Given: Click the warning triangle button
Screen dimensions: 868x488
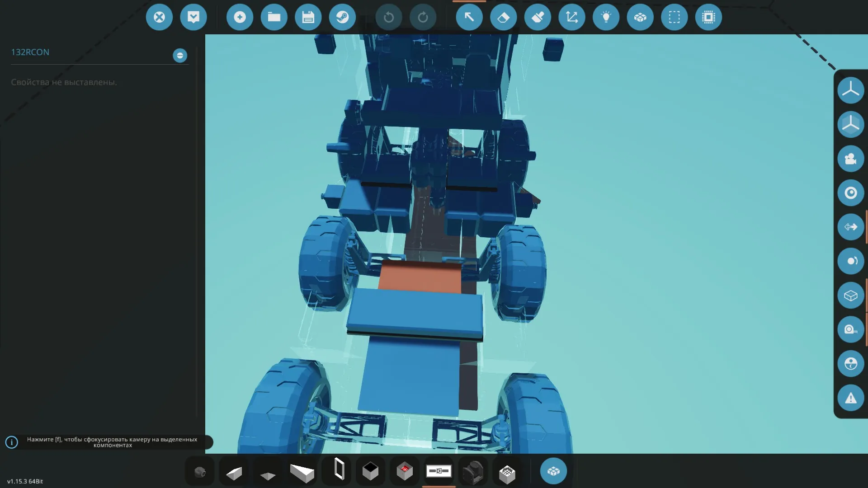Looking at the screenshot, I should click(850, 398).
